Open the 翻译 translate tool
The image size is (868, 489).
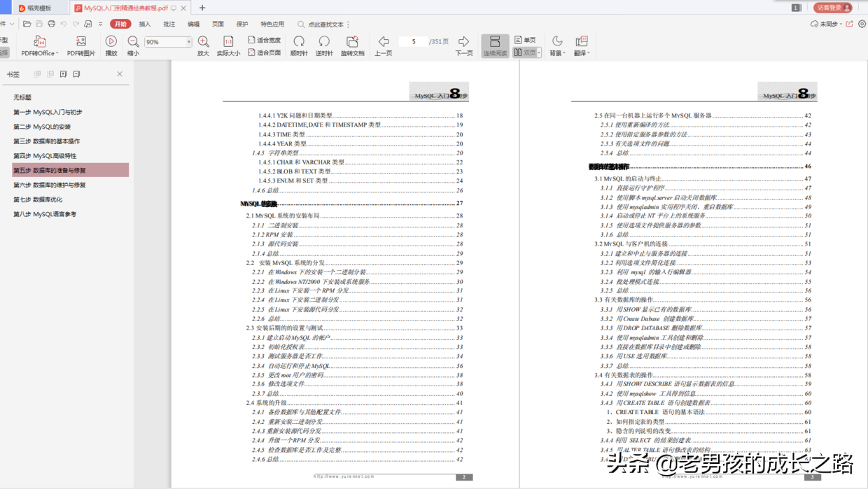pos(582,46)
